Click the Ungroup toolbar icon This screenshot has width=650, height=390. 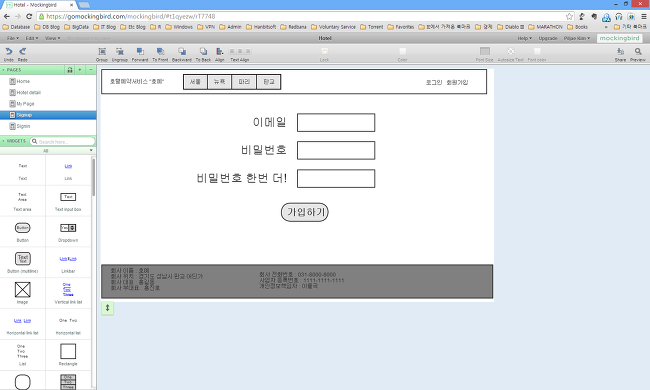(x=120, y=51)
